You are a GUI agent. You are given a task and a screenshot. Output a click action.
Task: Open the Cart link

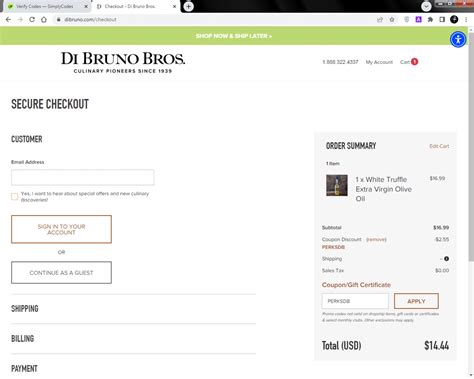coord(405,62)
